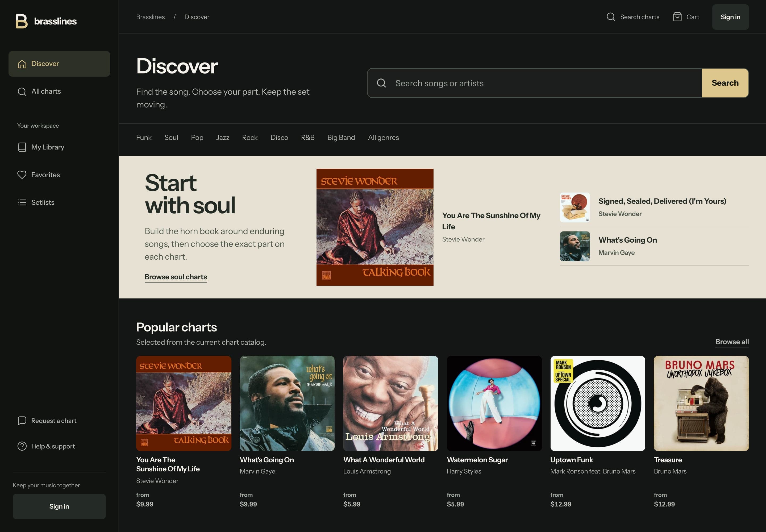Follow the Browse soul charts link
Viewport: 766px width, 532px height.
coord(176,277)
